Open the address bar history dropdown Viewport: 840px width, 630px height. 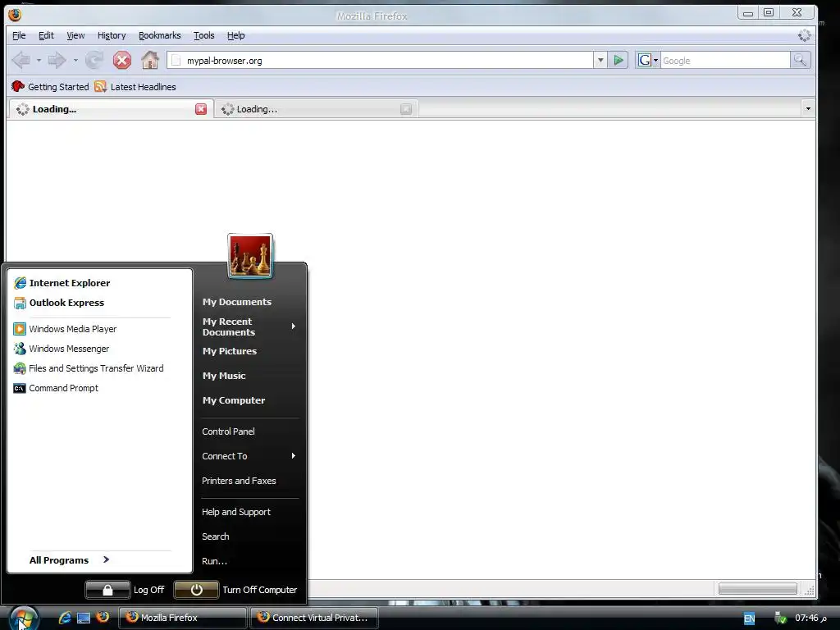(600, 60)
